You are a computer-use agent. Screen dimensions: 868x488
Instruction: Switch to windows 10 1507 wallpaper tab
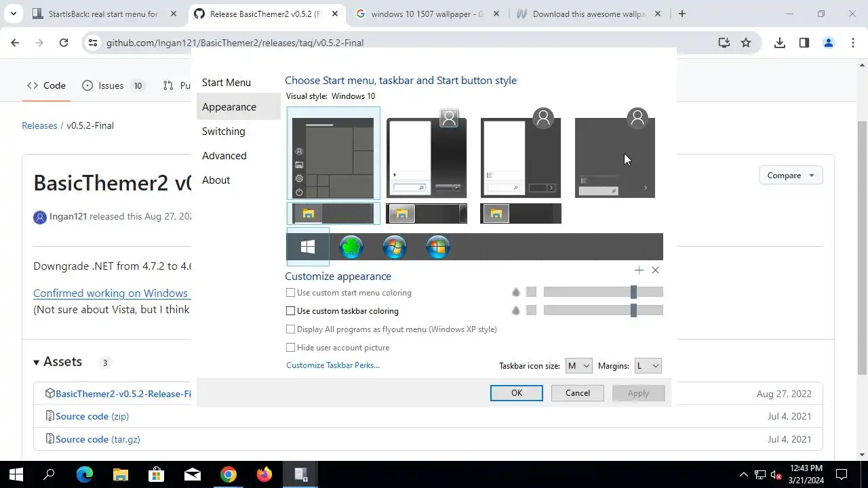(427, 14)
